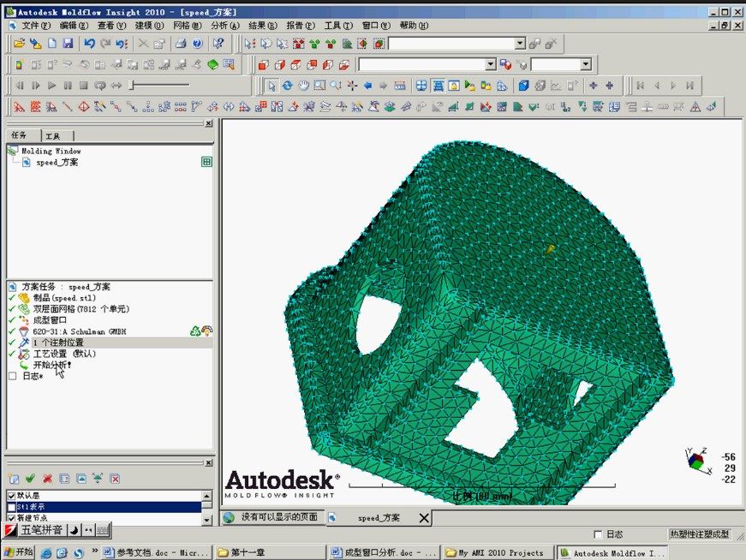Screen dimensions: 746x560
Task: Click layer list scroll down arrow
Action: (207, 520)
